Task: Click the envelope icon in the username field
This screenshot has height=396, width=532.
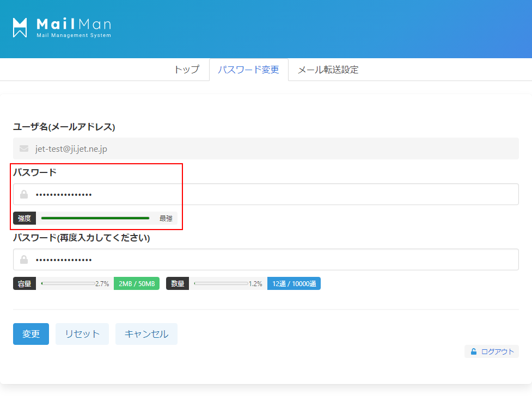Action: point(24,148)
